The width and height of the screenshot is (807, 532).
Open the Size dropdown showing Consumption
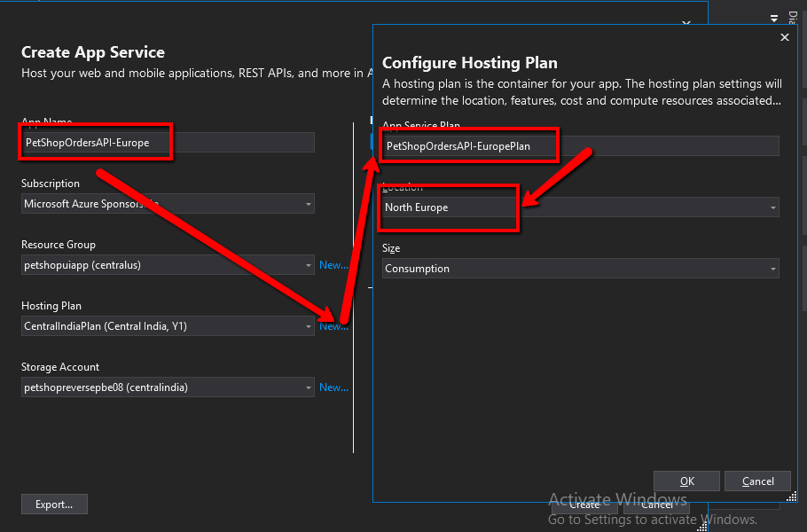pos(581,269)
